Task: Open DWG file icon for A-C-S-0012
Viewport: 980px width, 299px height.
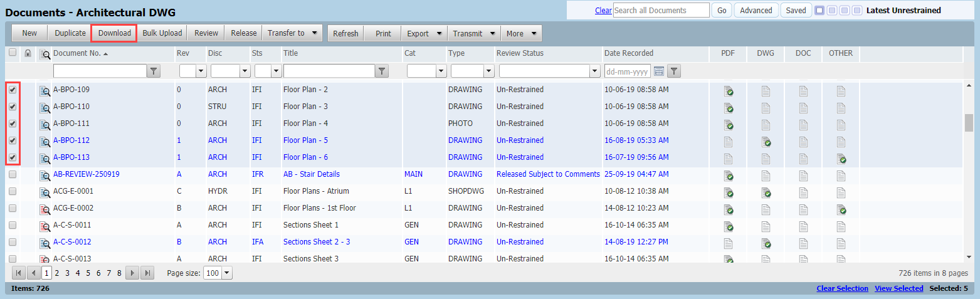Action: coord(766,243)
